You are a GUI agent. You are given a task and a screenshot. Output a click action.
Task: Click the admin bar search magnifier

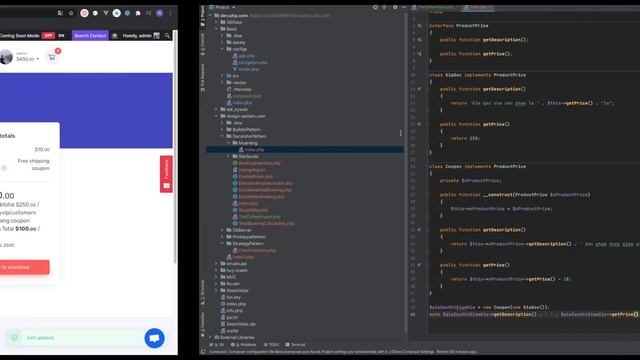[167, 36]
